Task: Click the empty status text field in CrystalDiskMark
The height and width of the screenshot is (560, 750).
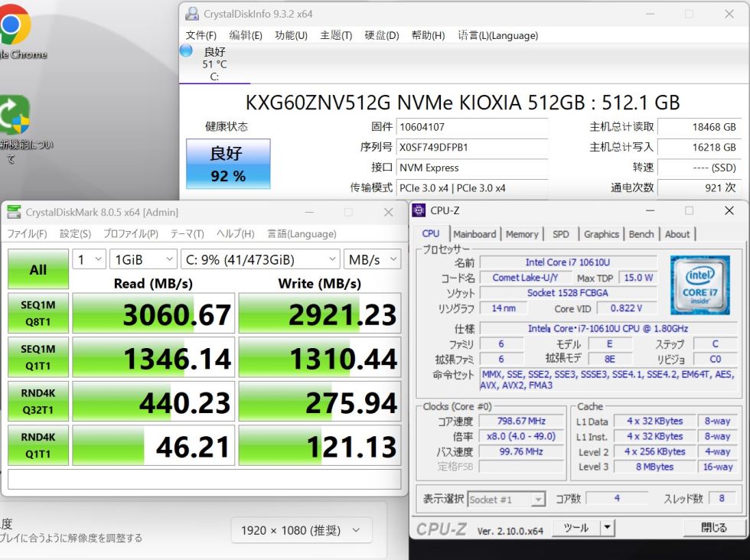Action: tap(204, 479)
